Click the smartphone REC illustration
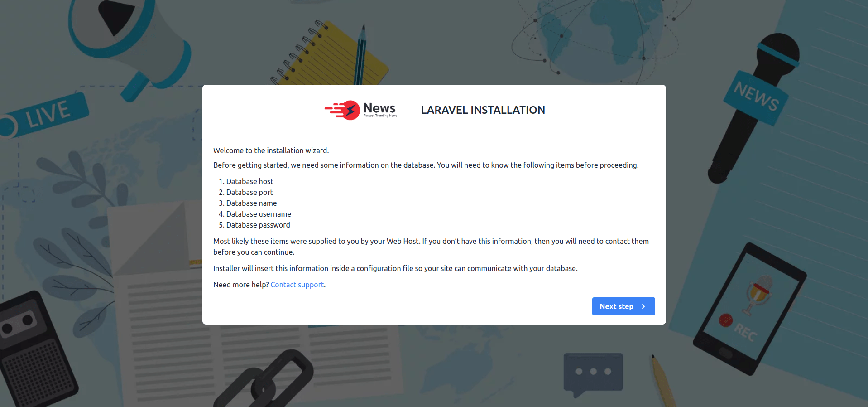This screenshot has width=868, height=407. point(749,308)
